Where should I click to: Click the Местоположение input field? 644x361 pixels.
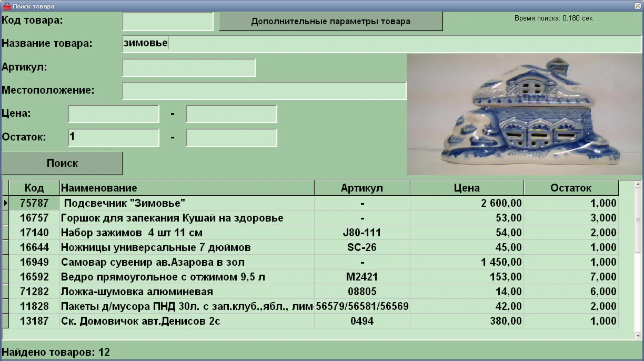pyautogui.click(x=264, y=91)
